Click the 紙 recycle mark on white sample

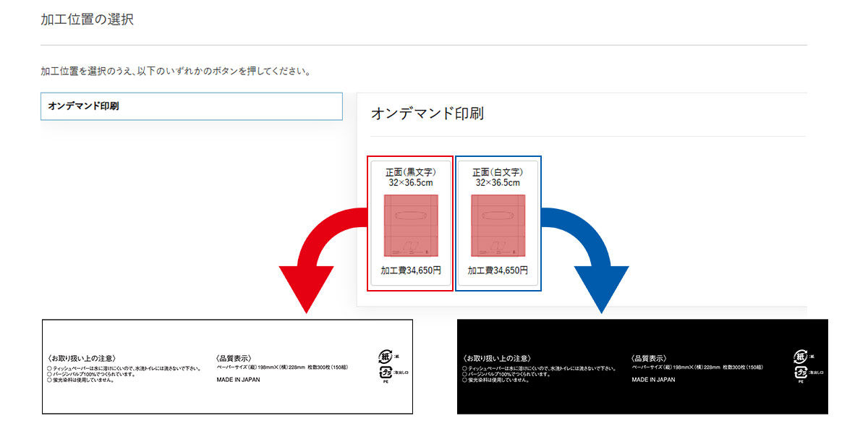(x=385, y=356)
